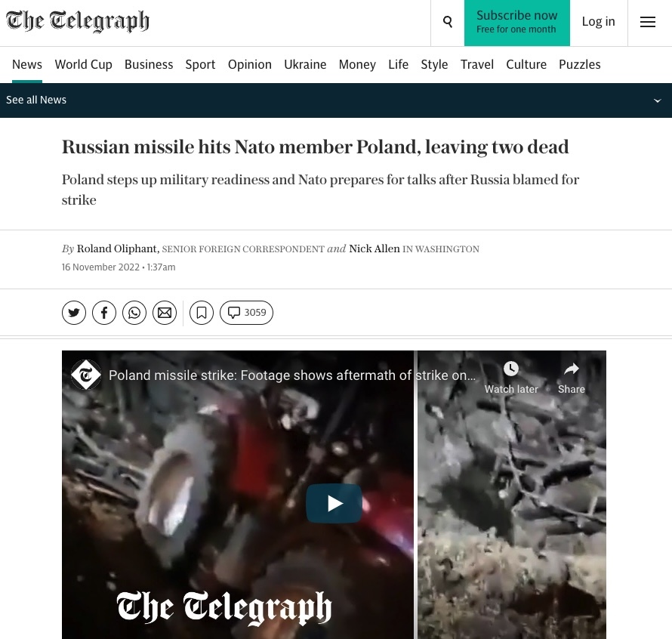Click the Log in link
This screenshot has height=639, width=672.
coord(598,21)
